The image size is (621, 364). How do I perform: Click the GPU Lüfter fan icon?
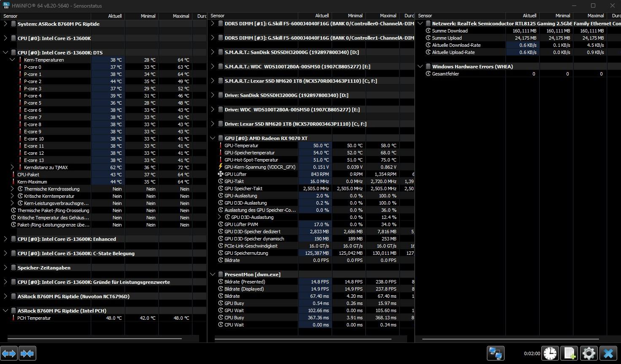tap(220, 174)
